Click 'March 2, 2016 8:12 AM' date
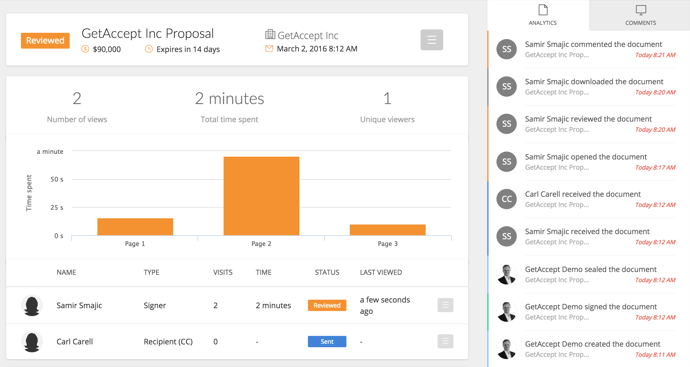 [x=317, y=49]
